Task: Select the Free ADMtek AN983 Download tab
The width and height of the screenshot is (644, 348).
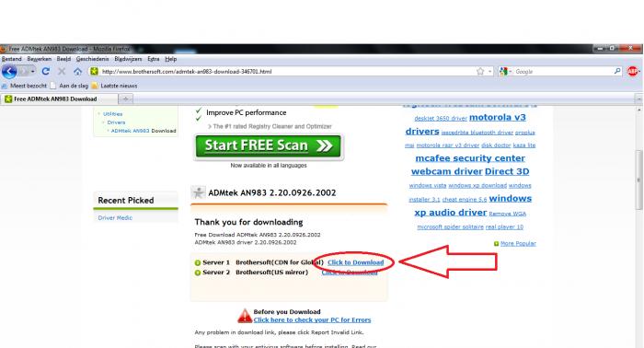Action: coord(59,99)
